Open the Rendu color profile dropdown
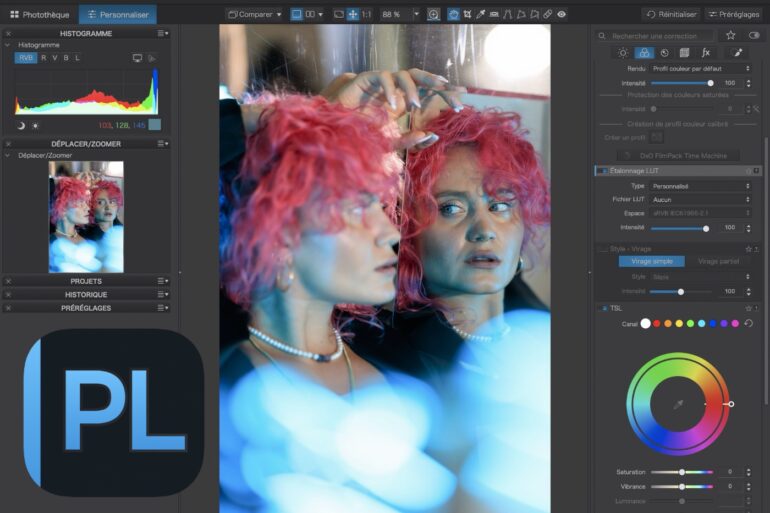The height and width of the screenshot is (513, 770). pyautogui.click(x=700, y=68)
